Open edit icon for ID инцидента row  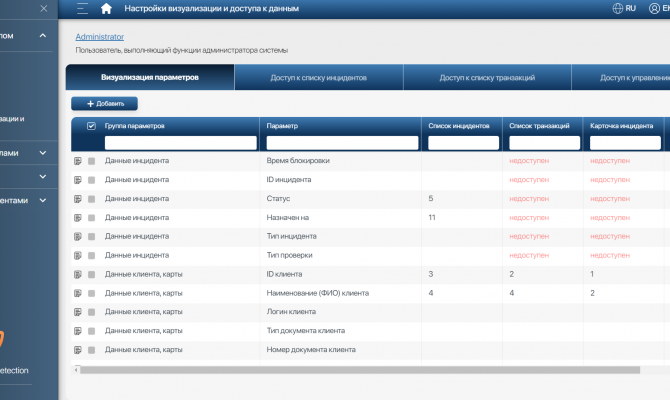[x=78, y=180]
